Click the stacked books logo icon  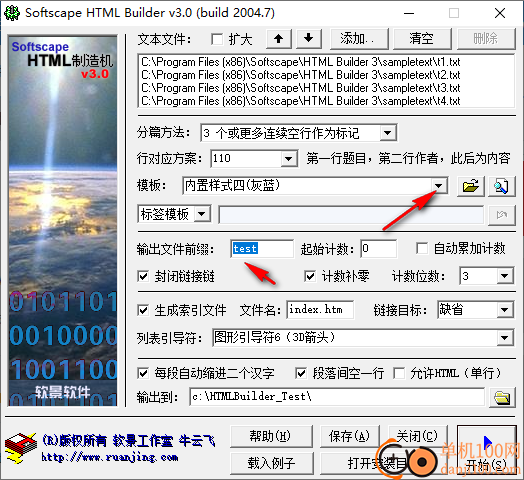[21, 448]
